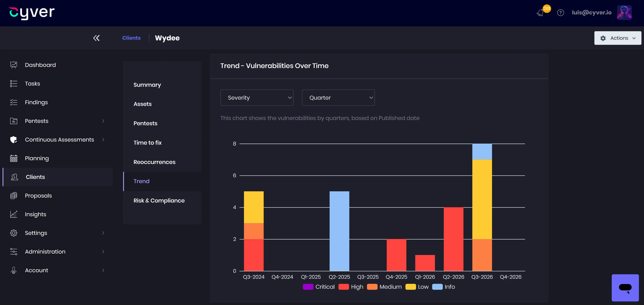Click the Q3-2024 Low bar segment
This screenshot has height=305, width=644.
click(x=254, y=207)
